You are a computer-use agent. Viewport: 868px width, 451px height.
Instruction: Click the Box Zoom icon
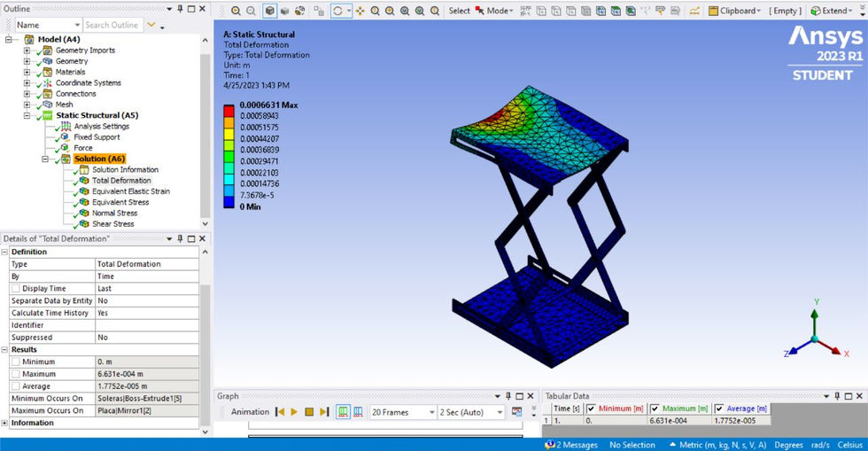pyautogui.click(x=390, y=11)
